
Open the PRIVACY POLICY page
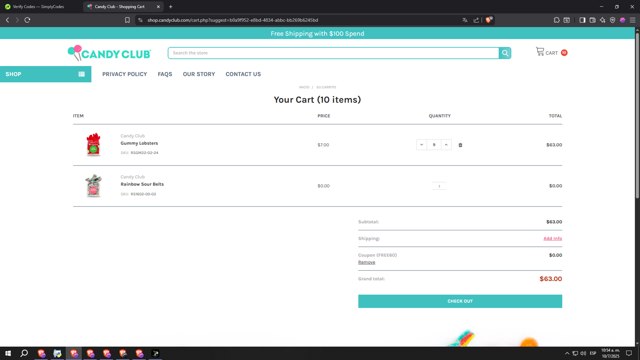[124, 74]
